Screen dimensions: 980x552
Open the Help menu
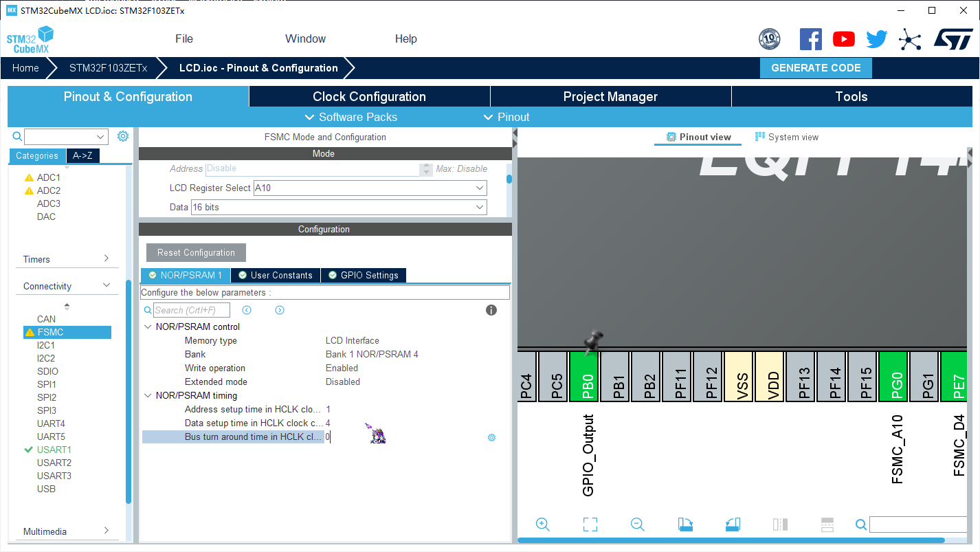[x=406, y=38]
